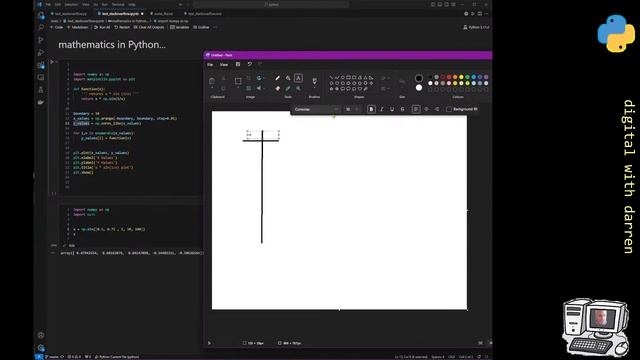
Task: Click the mathematics in Python heading cell
Action: (112, 44)
